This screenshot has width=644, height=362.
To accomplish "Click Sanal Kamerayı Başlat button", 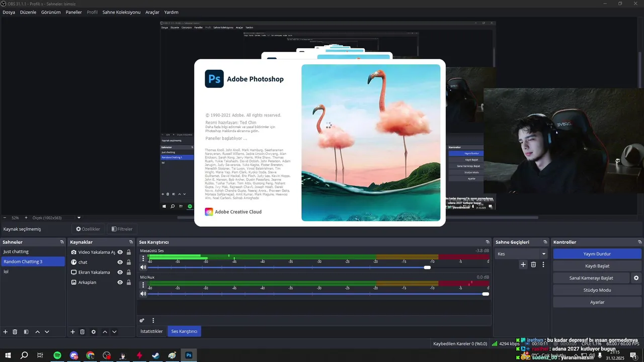I will 591,278.
